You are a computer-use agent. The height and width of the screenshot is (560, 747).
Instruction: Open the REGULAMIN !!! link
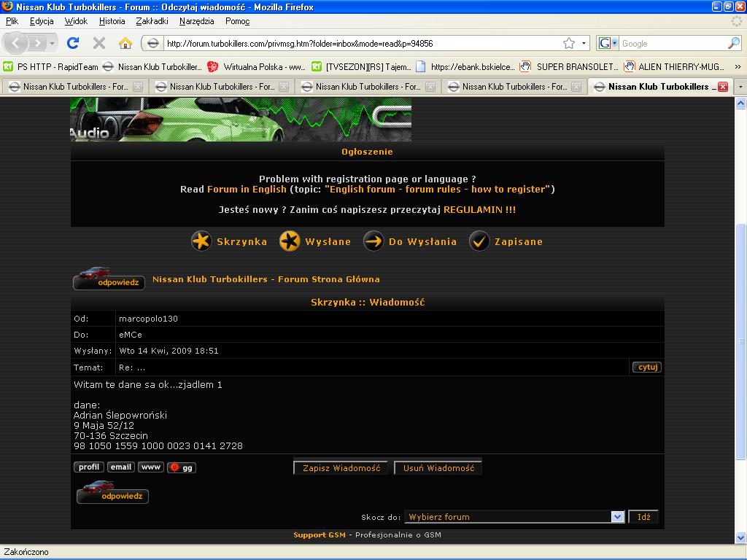(x=479, y=209)
